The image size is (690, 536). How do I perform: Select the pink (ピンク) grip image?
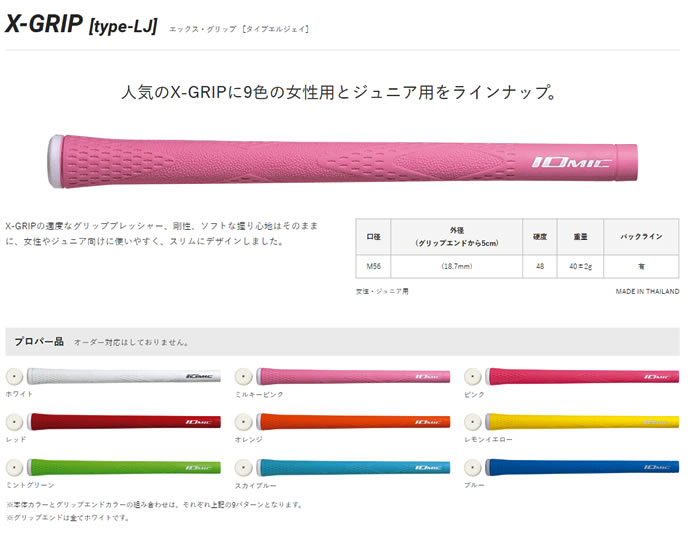pos(582,376)
